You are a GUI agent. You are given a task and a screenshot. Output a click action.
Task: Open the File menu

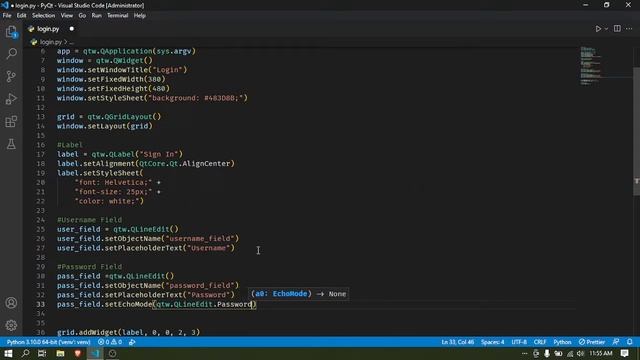(x=7, y=16)
